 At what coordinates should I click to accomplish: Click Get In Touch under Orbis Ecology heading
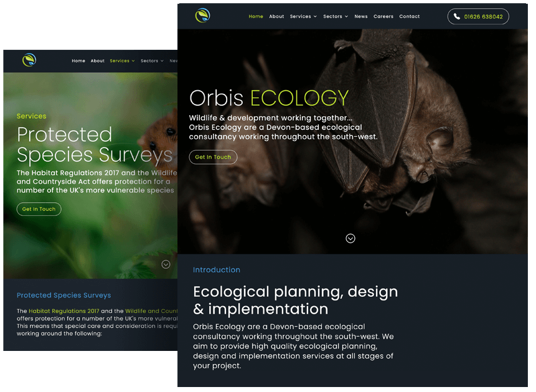(x=213, y=157)
